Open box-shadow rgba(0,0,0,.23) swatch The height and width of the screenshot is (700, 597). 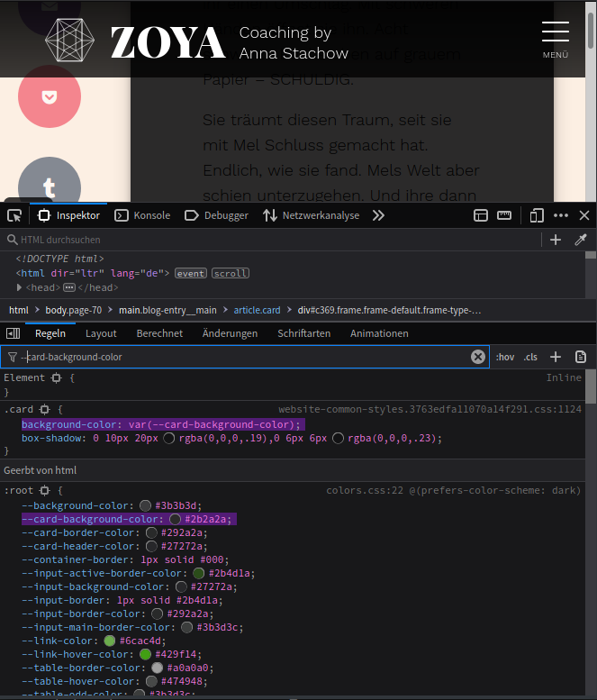coord(339,439)
